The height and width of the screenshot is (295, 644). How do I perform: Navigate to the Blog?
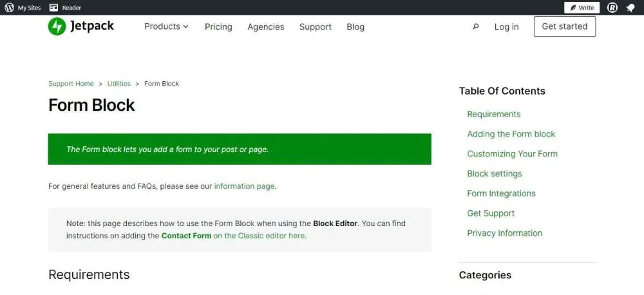click(355, 27)
